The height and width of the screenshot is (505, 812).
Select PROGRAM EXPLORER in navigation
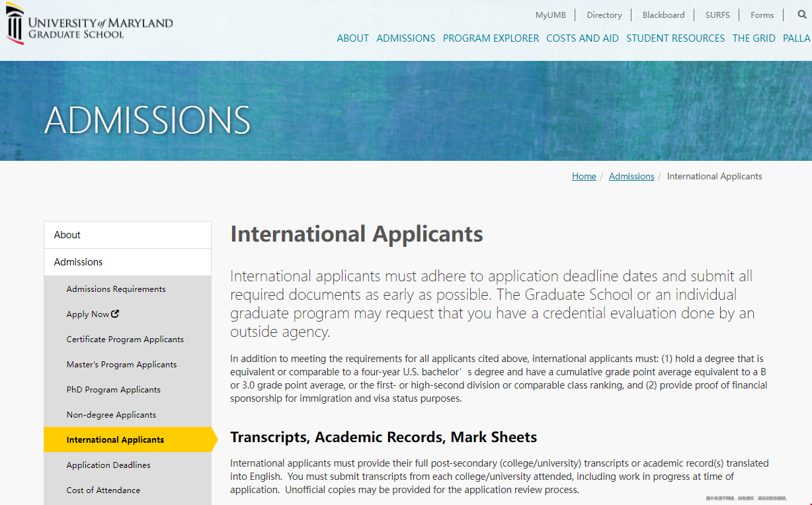491,38
